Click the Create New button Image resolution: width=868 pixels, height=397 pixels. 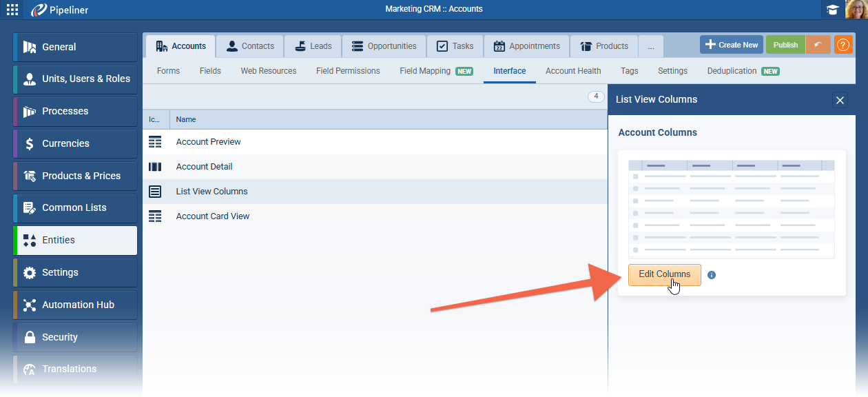pyautogui.click(x=731, y=45)
